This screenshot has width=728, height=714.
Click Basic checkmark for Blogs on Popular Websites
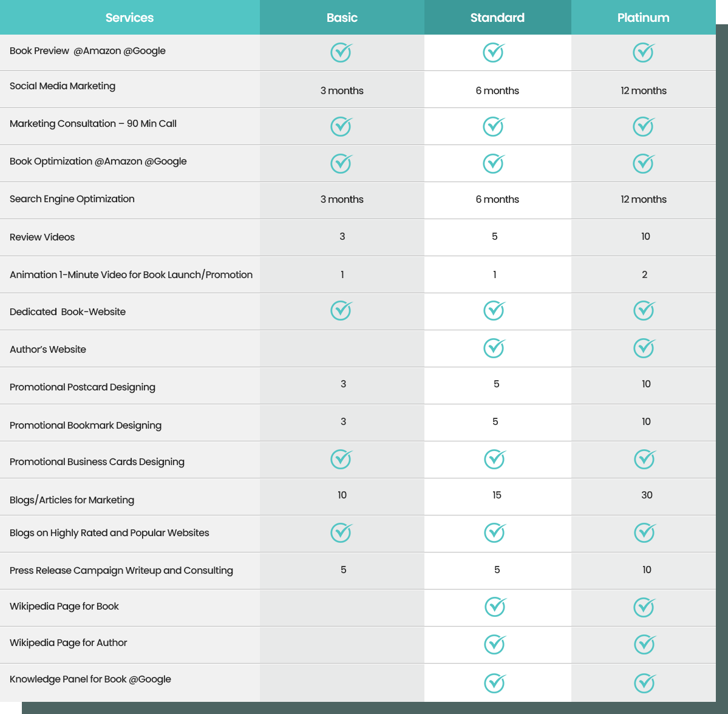(x=341, y=532)
